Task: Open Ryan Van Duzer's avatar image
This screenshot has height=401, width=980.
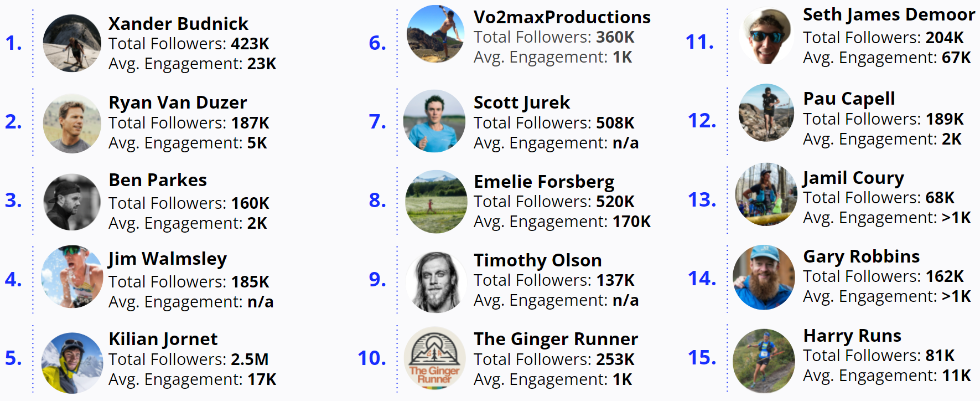Action: 72,123
